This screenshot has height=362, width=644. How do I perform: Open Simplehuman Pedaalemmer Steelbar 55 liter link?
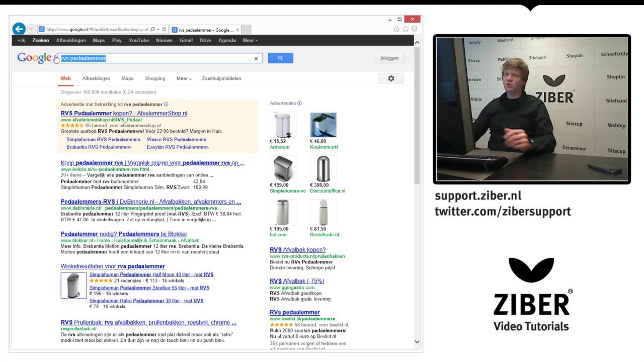[x=149, y=288]
